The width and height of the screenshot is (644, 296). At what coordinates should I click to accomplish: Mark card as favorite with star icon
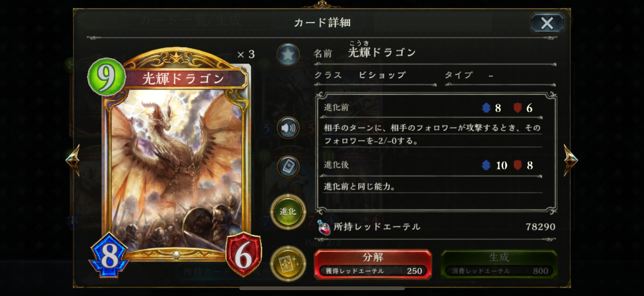point(288,54)
